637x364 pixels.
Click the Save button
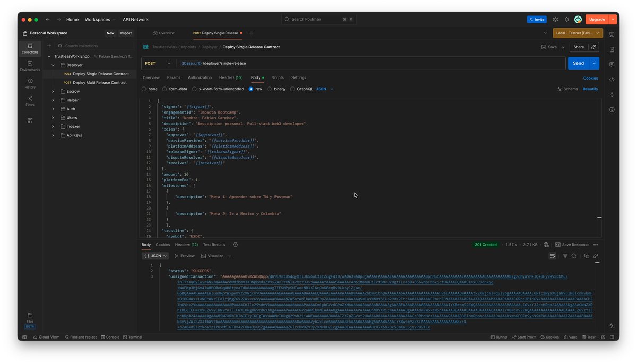[x=549, y=47]
